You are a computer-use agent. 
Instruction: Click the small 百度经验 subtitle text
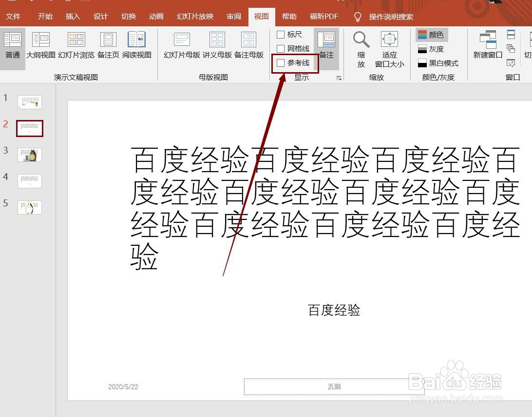tap(334, 310)
